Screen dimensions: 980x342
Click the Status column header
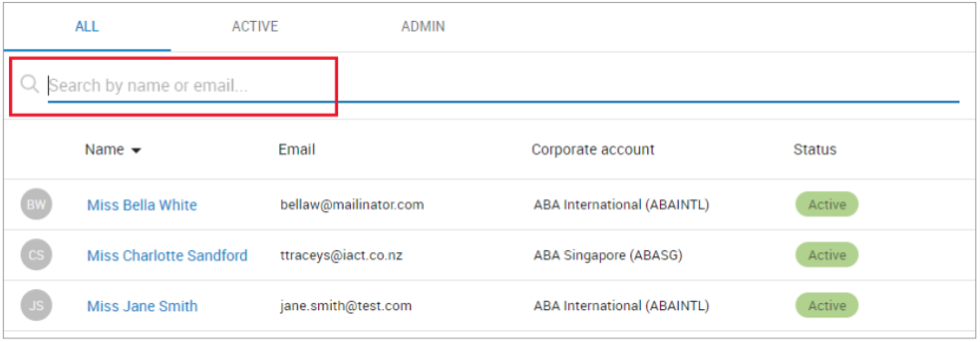(815, 150)
